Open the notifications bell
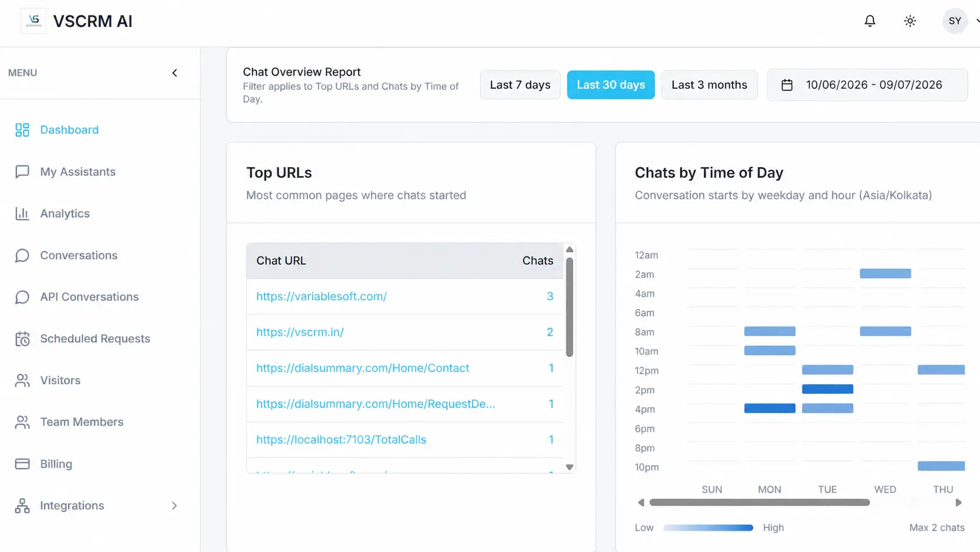This screenshot has height=552, width=980. tap(870, 21)
